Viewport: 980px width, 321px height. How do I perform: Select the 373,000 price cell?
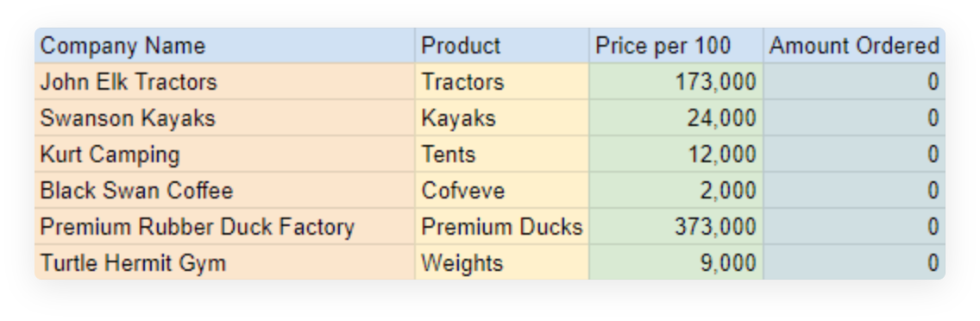pyautogui.click(x=675, y=227)
